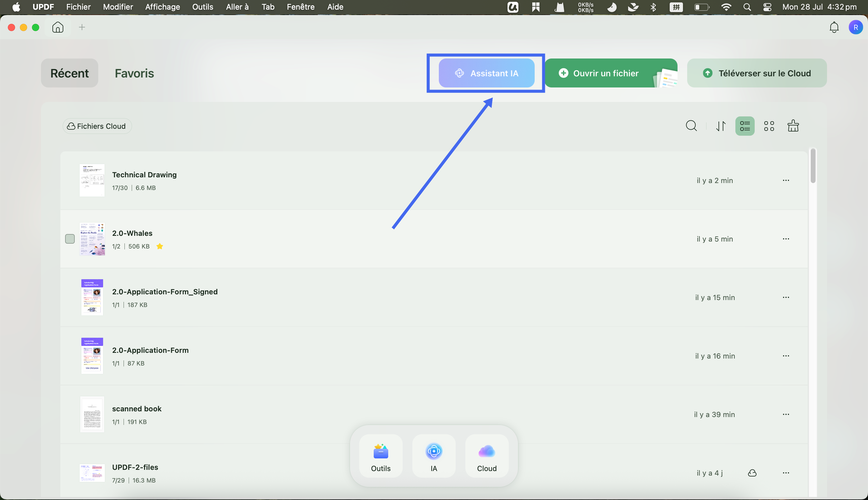Click the network speed 0KB/s indicator
868x500 pixels.
(x=586, y=7)
